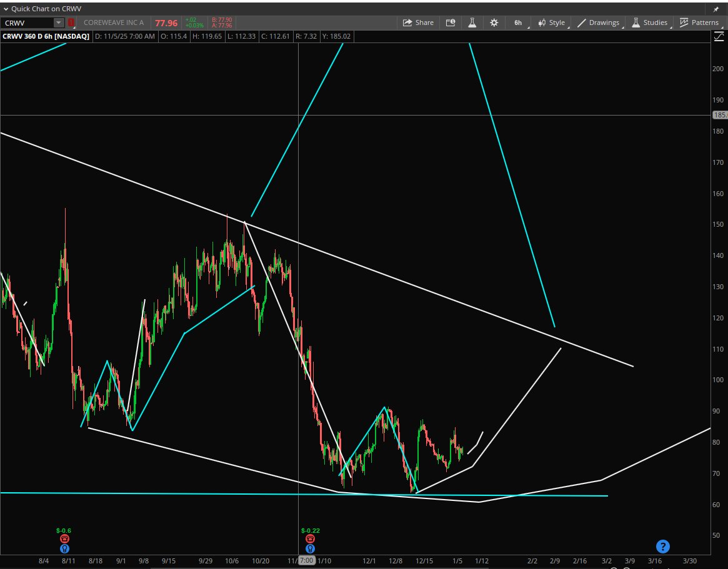Viewport: 728px width, 569px height.
Task: Open the Style menu
Action: point(552,22)
